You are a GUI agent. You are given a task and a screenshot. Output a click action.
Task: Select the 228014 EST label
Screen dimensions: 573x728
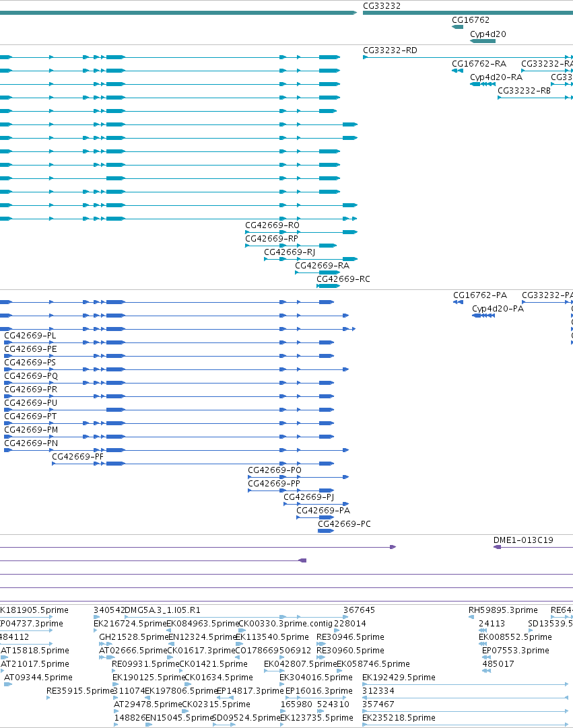pos(350,624)
